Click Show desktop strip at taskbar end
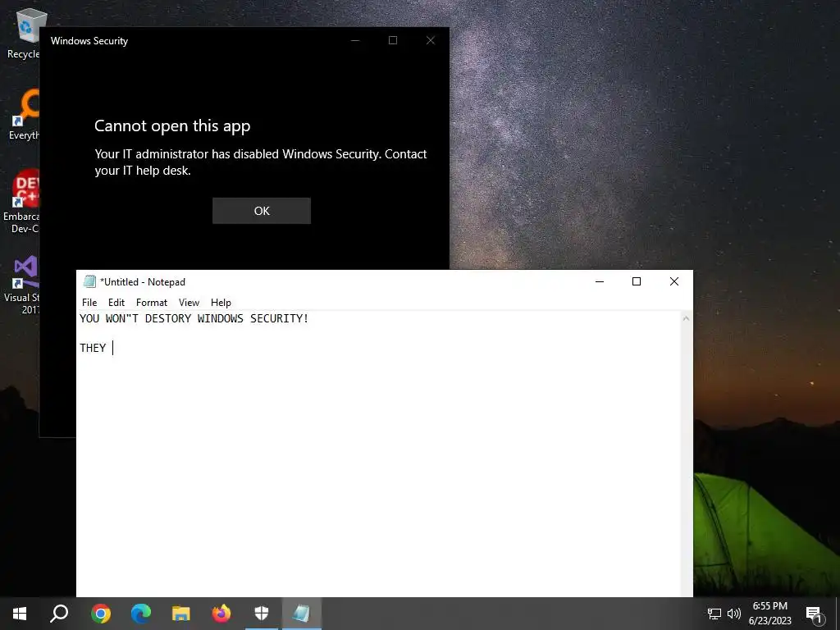 click(x=838, y=614)
